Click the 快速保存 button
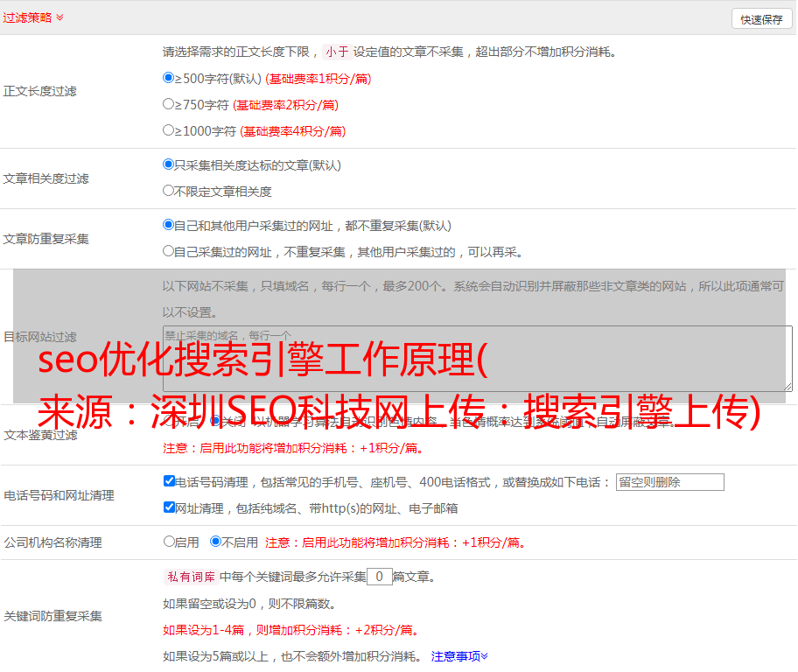This screenshot has height=672, width=798. (x=761, y=19)
